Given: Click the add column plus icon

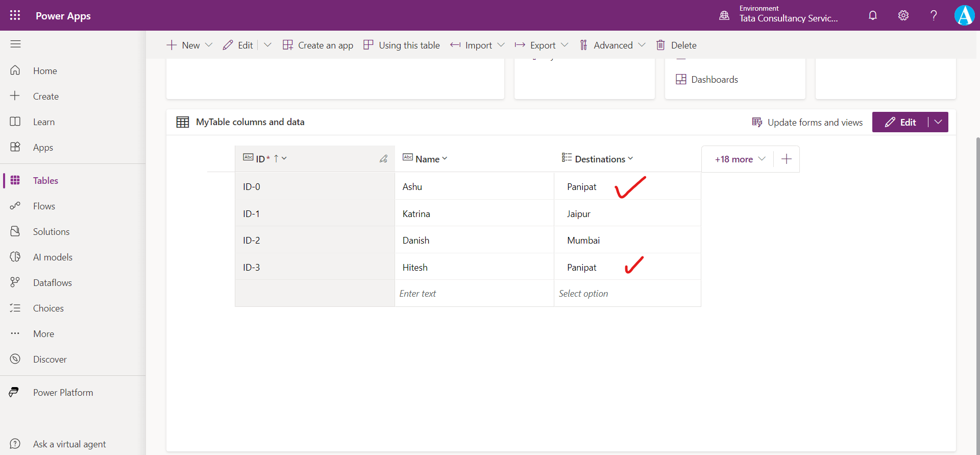Looking at the screenshot, I should (x=787, y=159).
